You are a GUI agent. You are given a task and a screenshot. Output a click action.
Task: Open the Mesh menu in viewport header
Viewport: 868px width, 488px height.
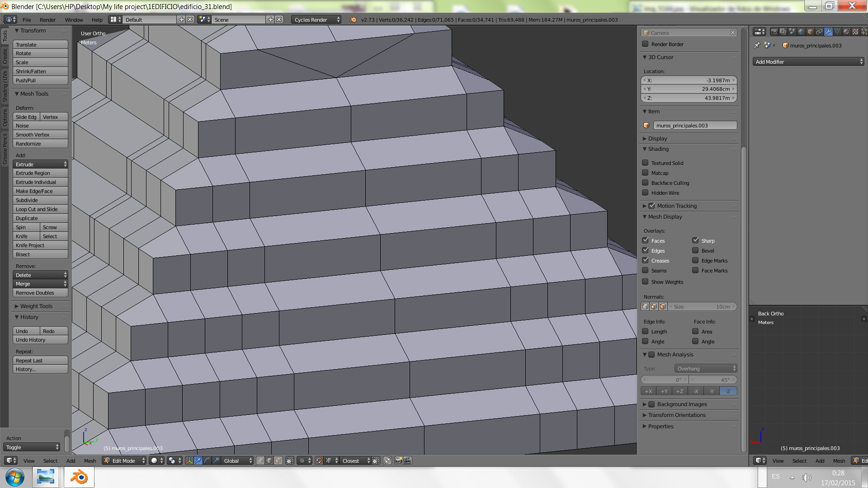pyautogui.click(x=90, y=461)
